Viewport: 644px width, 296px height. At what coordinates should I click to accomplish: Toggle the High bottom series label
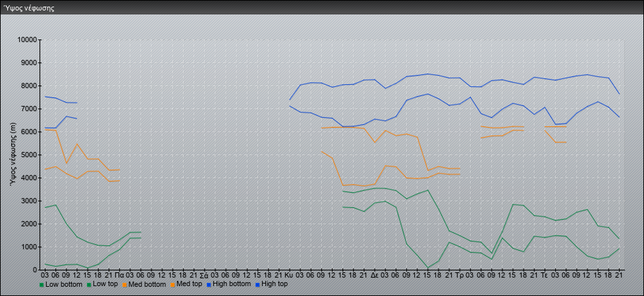click(233, 285)
